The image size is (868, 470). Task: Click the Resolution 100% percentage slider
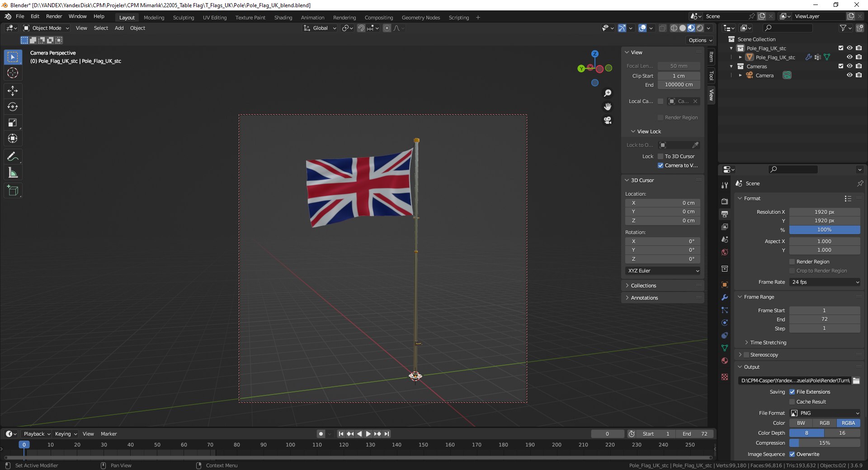click(825, 230)
